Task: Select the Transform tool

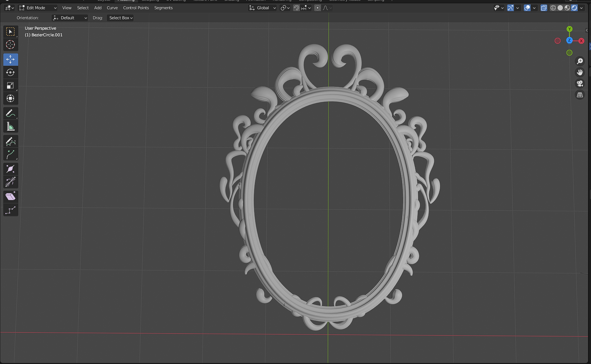Action: (x=10, y=98)
